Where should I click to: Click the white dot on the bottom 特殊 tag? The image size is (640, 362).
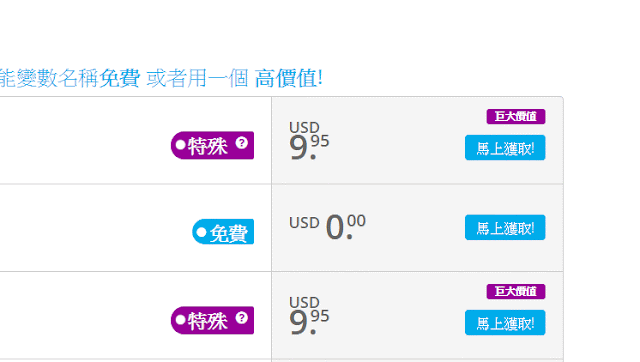click(x=180, y=320)
